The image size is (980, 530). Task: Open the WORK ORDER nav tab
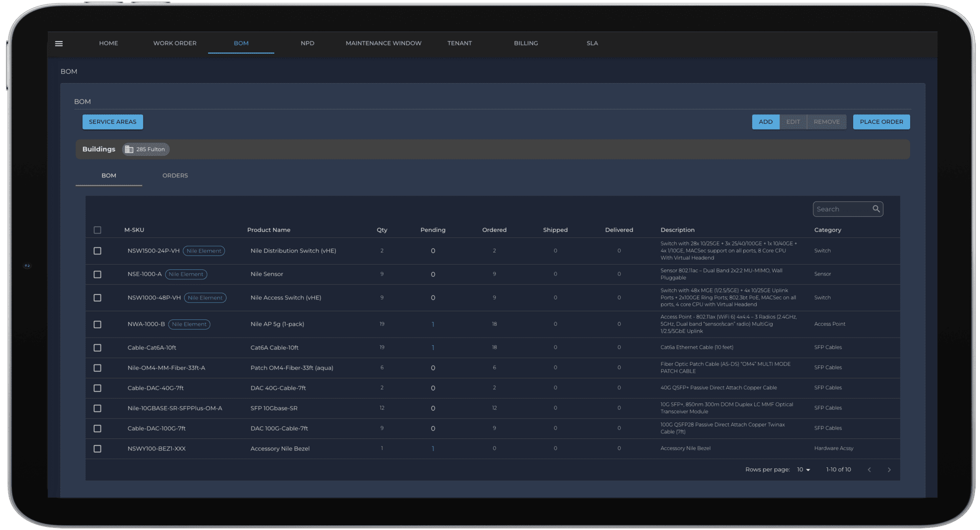tap(175, 43)
